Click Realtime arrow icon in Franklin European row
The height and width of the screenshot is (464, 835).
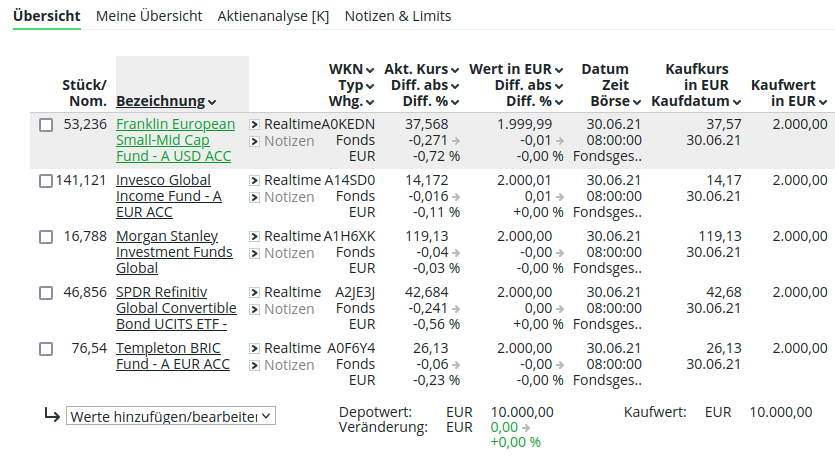[x=255, y=124]
